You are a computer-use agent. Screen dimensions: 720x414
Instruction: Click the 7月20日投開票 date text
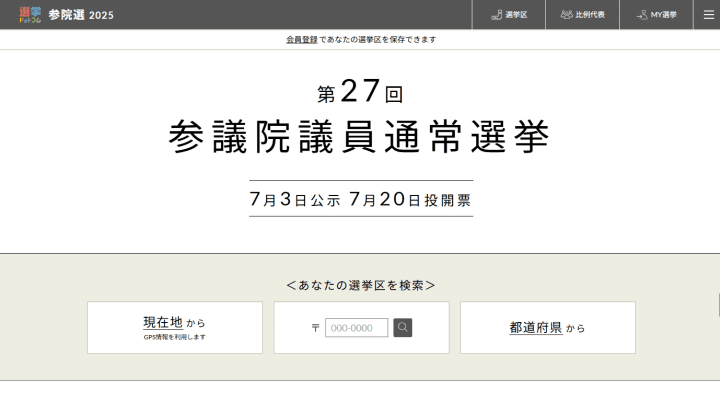(x=410, y=199)
